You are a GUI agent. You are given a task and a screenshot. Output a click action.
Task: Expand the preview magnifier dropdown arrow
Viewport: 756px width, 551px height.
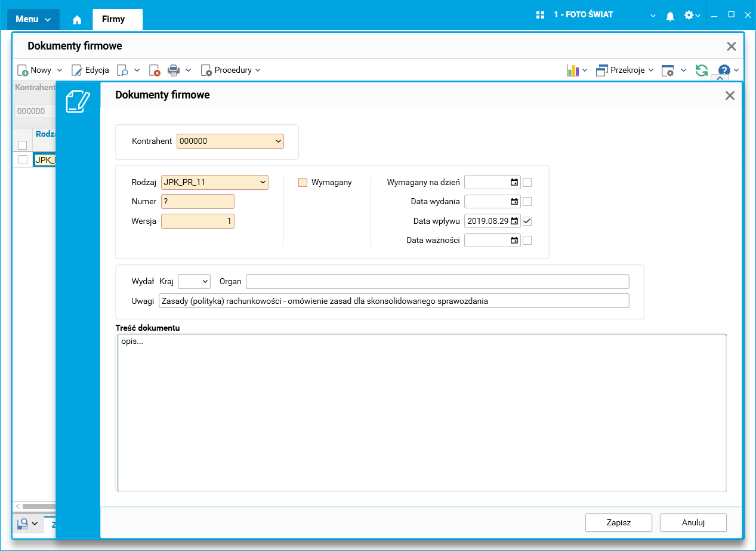coord(137,70)
